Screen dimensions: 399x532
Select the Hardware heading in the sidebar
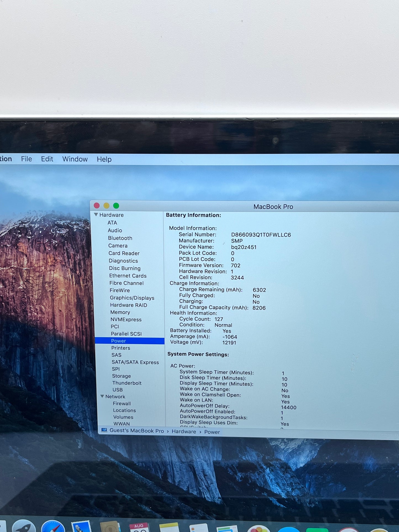(x=112, y=215)
